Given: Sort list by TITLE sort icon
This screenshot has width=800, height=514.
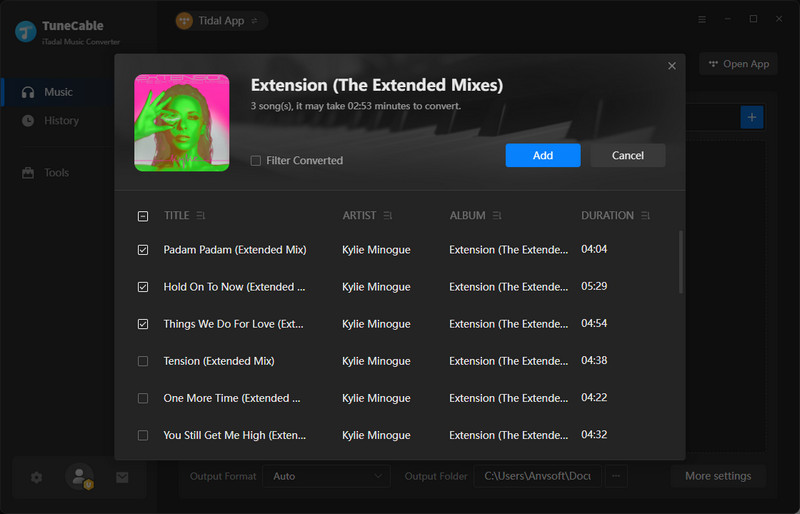Looking at the screenshot, I should pos(201,216).
